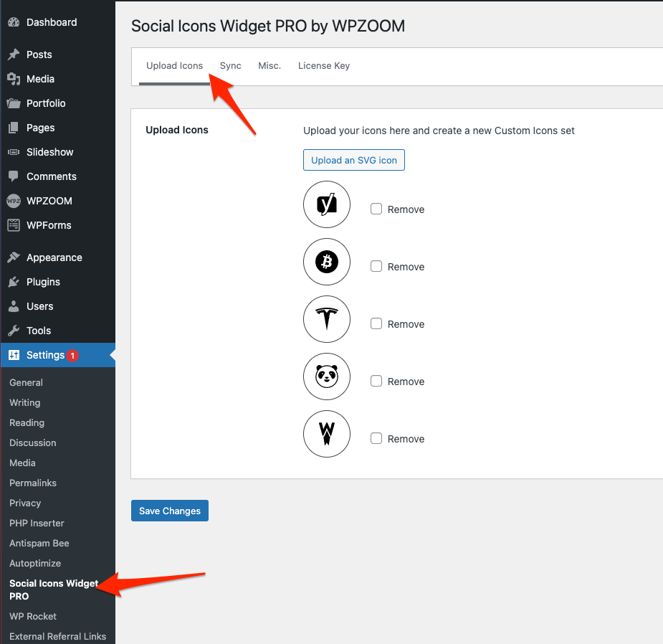
Task: Go to Discussion settings
Action: click(33, 443)
